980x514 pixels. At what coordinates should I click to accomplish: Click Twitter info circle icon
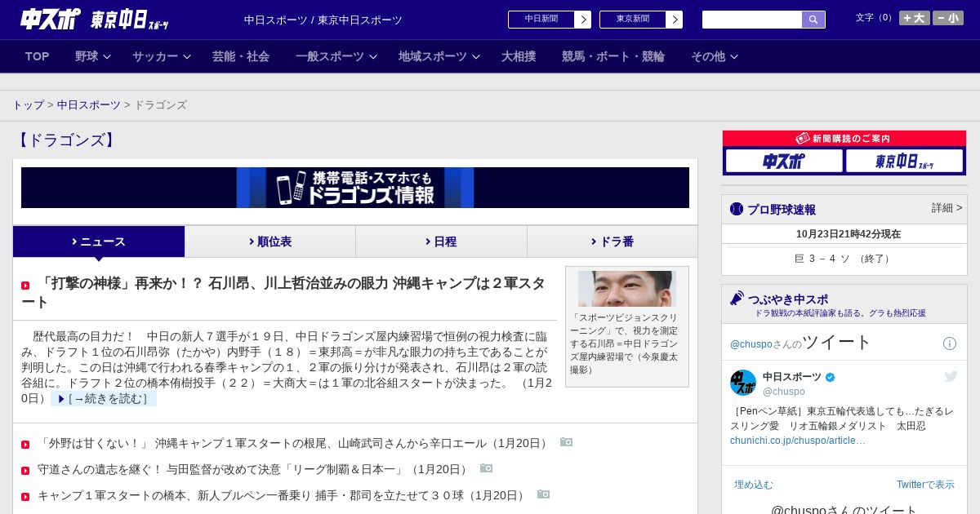[950, 343]
